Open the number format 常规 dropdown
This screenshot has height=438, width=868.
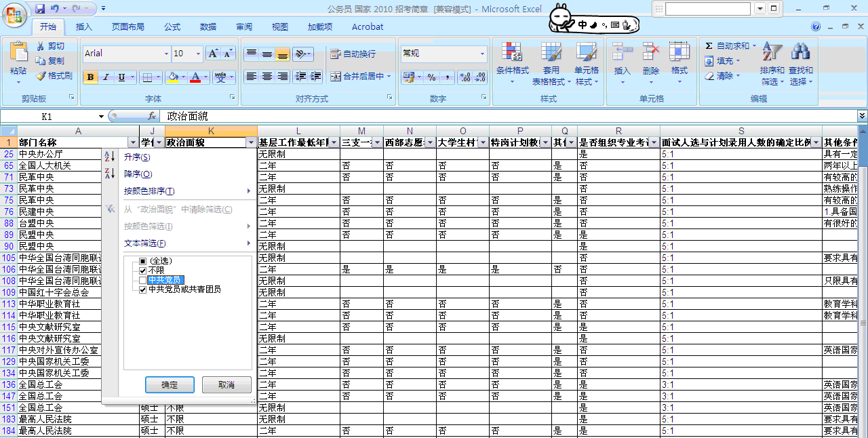coord(483,54)
